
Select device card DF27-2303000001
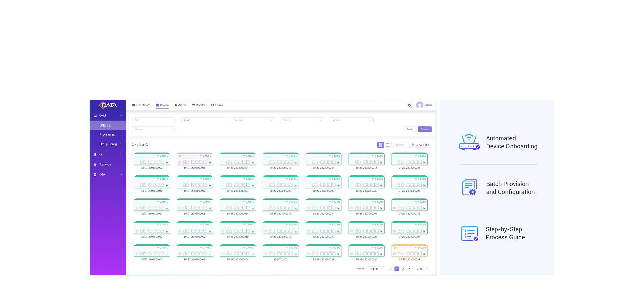point(367,205)
